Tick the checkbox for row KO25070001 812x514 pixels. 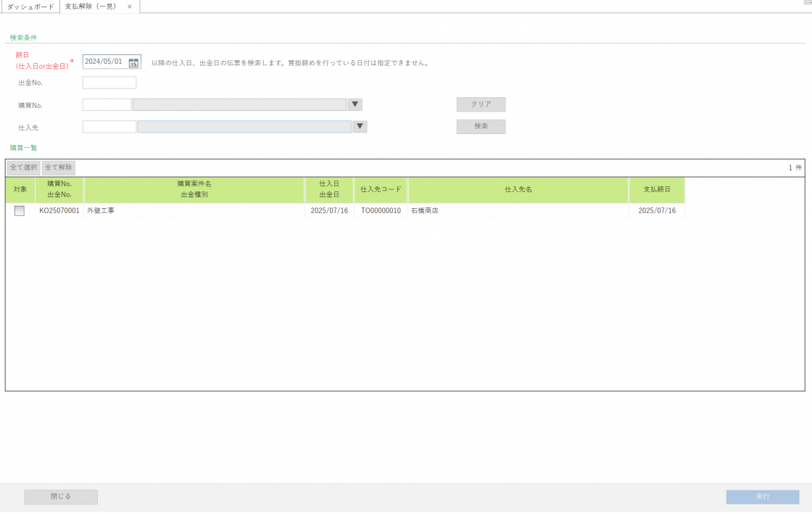pyautogui.click(x=20, y=211)
